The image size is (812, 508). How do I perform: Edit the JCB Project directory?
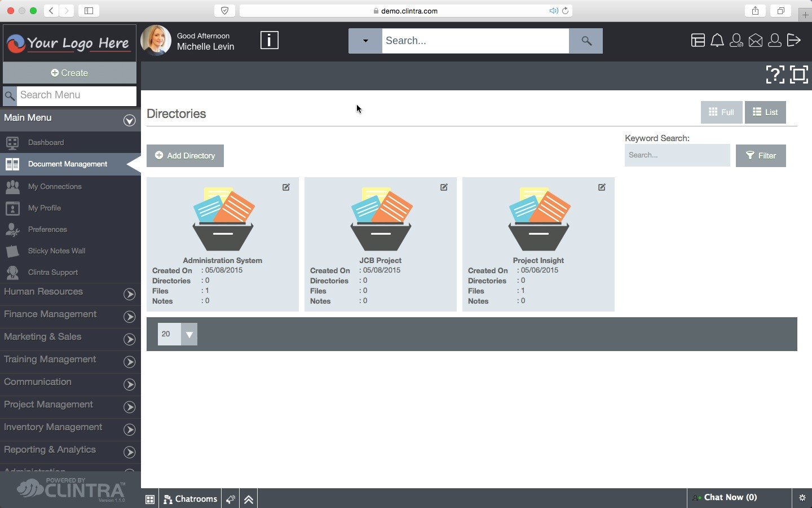444,187
